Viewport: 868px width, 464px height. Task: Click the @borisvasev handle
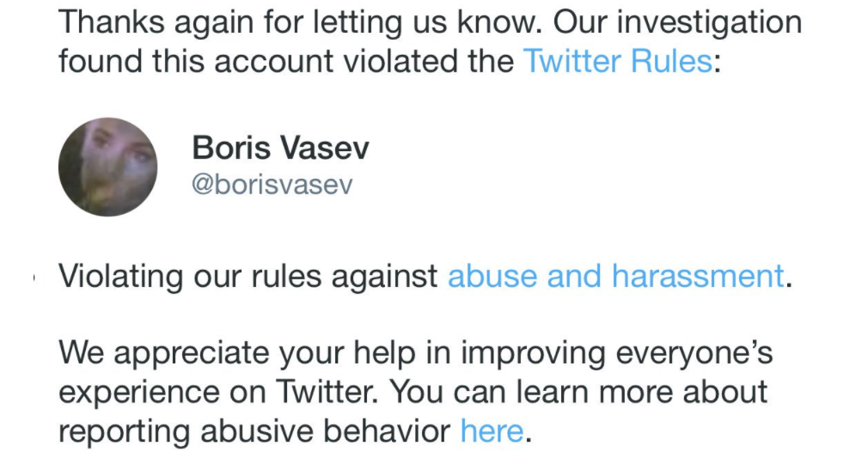272,185
